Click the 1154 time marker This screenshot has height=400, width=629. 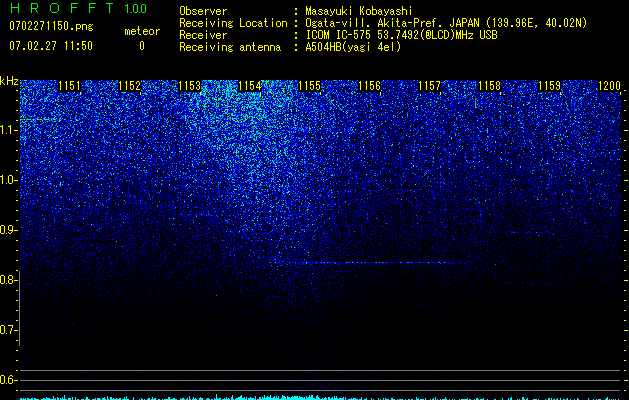250,86
